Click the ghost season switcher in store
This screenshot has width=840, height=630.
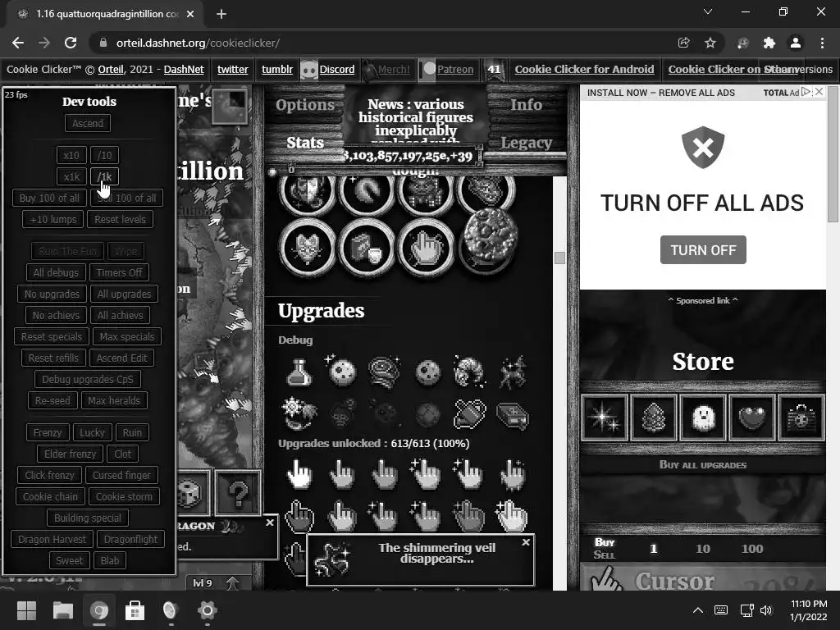[x=703, y=418]
